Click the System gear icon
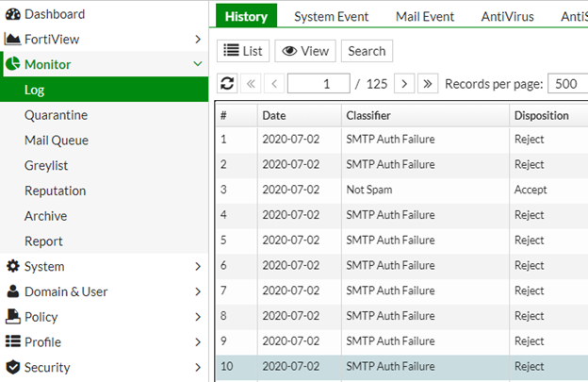The image size is (588, 382). [13, 267]
